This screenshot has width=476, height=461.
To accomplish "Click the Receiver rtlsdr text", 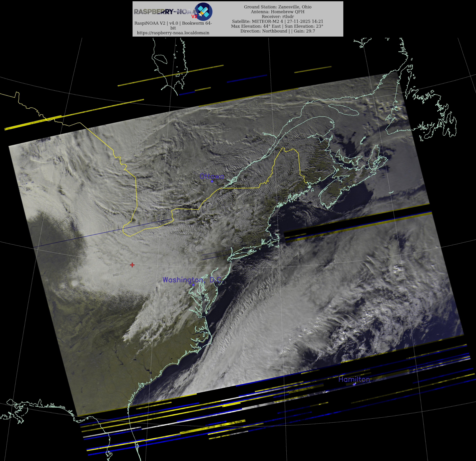I will point(278,17).
